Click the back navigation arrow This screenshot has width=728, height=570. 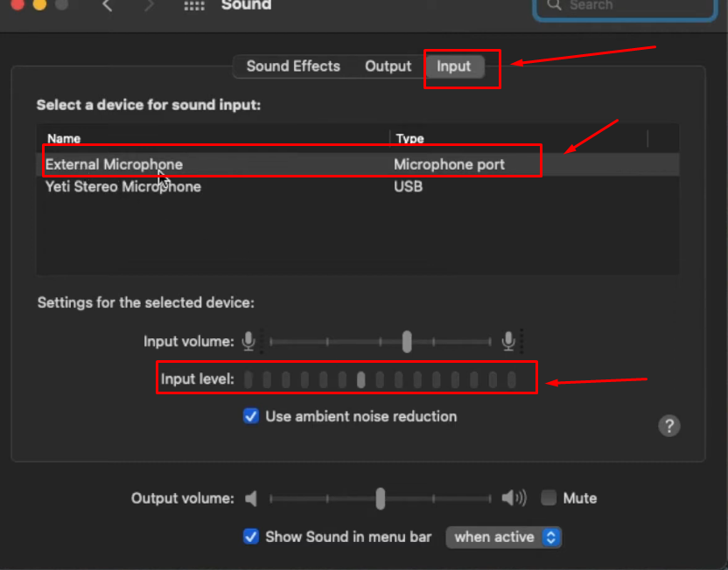coord(108,5)
